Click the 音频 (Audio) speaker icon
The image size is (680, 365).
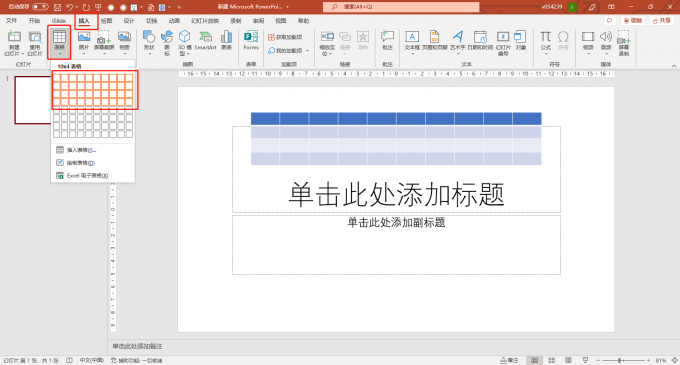coord(606,37)
